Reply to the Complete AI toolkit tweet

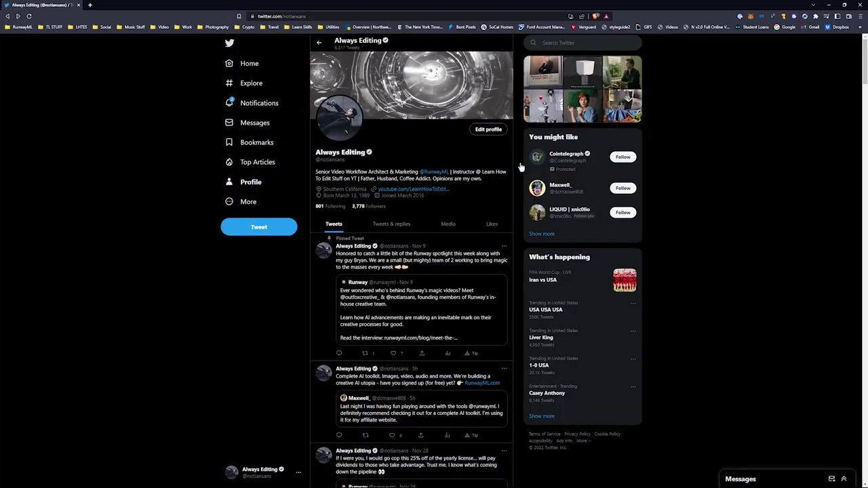click(x=339, y=435)
